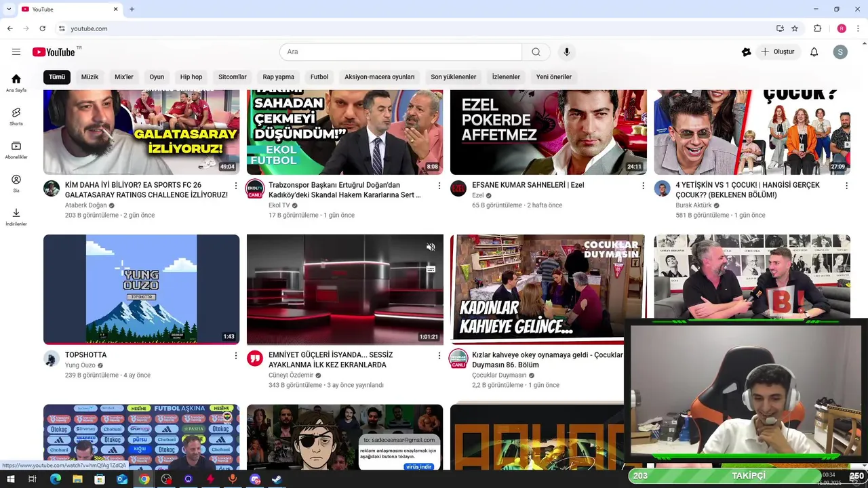Open İndirilenler downloads in sidebar

16,217
